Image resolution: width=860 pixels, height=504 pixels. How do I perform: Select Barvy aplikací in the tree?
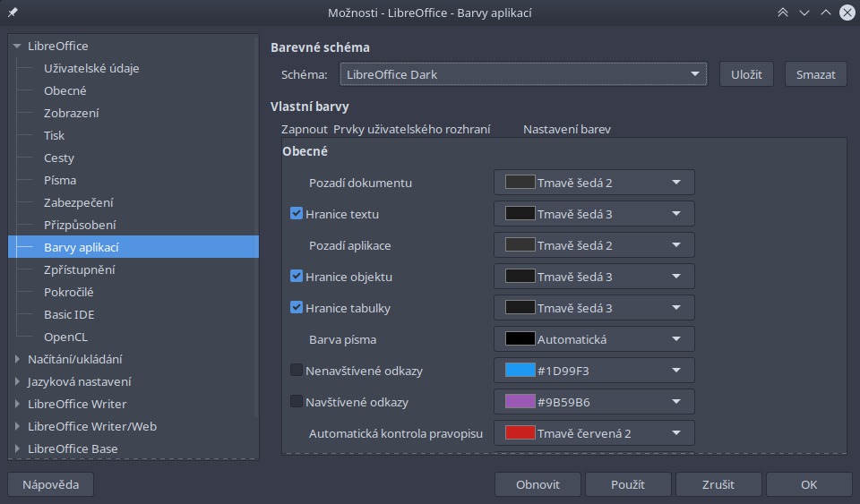click(133, 247)
